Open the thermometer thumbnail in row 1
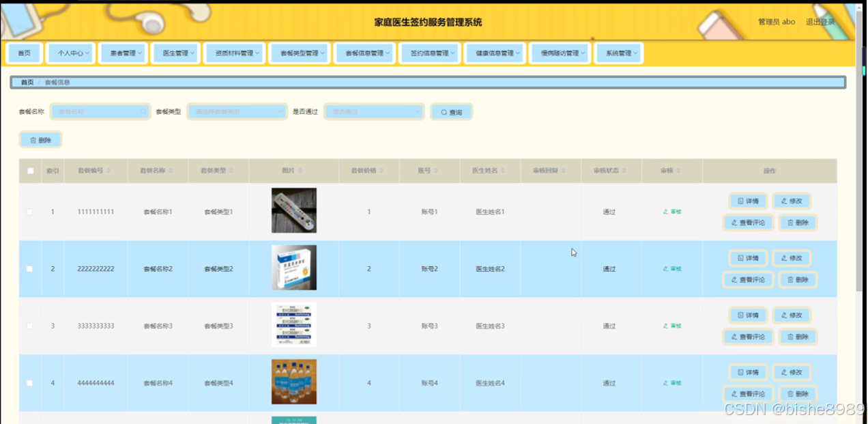 click(x=294, y=211)
